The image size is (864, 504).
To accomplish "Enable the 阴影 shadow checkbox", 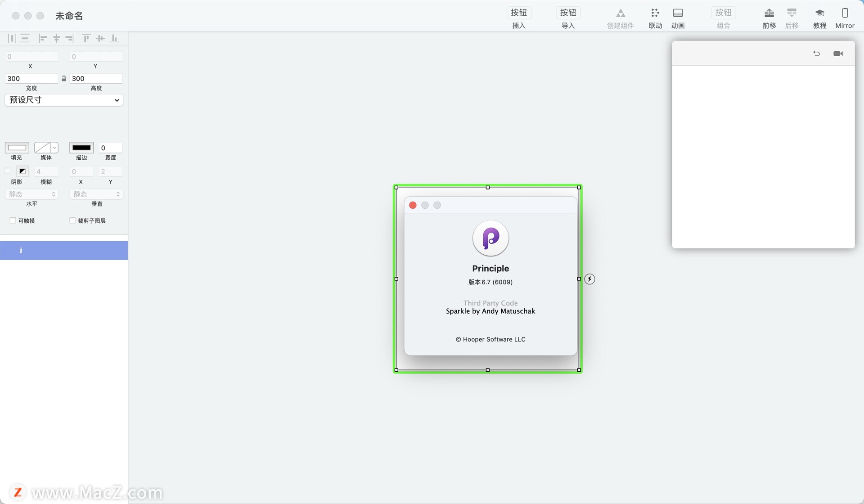I will click(x=8, y=171).
